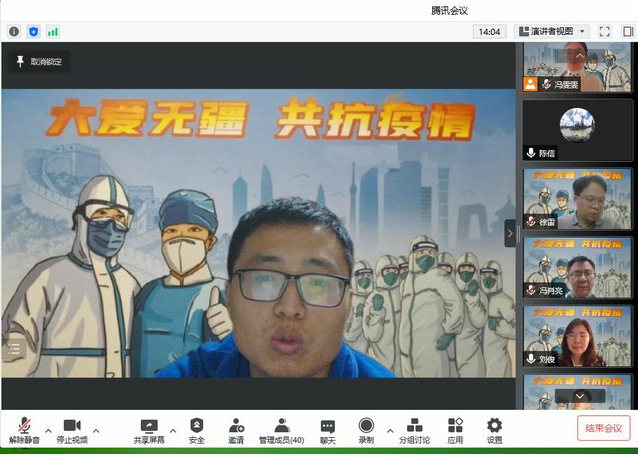Expand the arrow next to 停止视频

click(x=96, y=432)
